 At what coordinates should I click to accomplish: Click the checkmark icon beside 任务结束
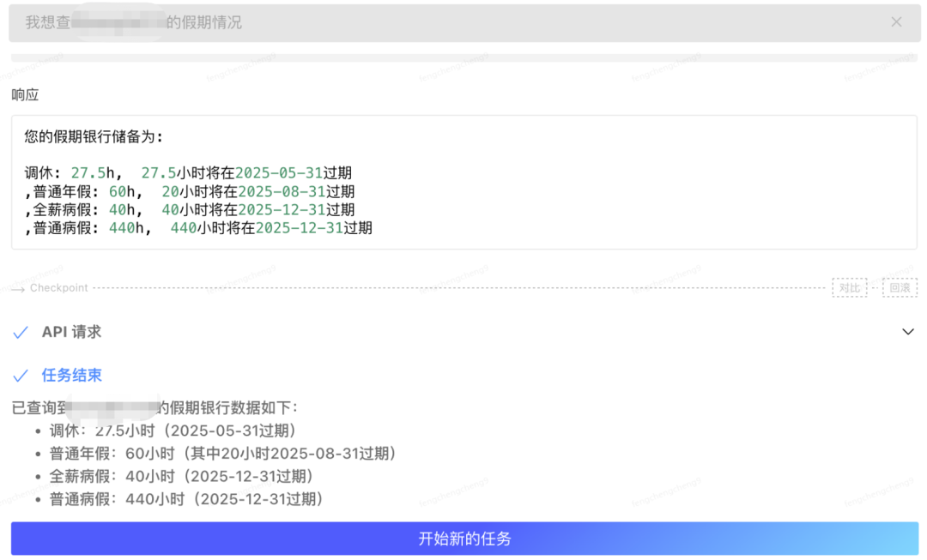pos(21,376)
